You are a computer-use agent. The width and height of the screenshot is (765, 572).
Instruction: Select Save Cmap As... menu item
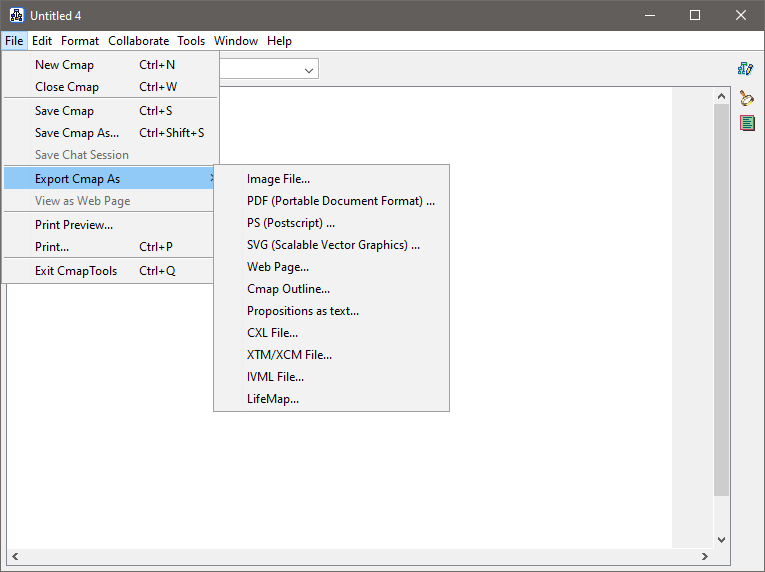110,133
